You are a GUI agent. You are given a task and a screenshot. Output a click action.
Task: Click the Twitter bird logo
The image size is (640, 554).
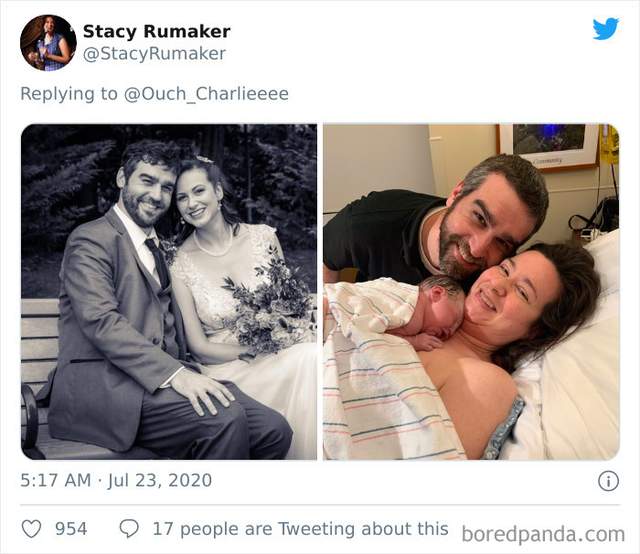[x=605, y=29]
